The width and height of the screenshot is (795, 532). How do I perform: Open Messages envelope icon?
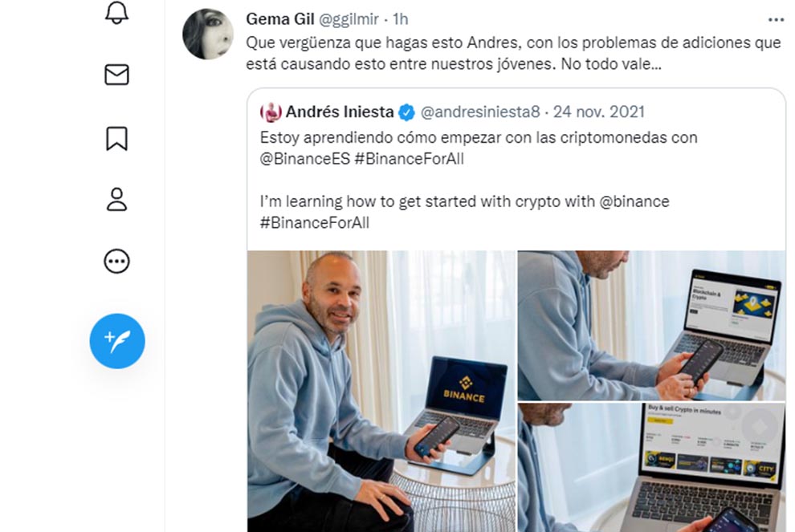coord(116,75)
